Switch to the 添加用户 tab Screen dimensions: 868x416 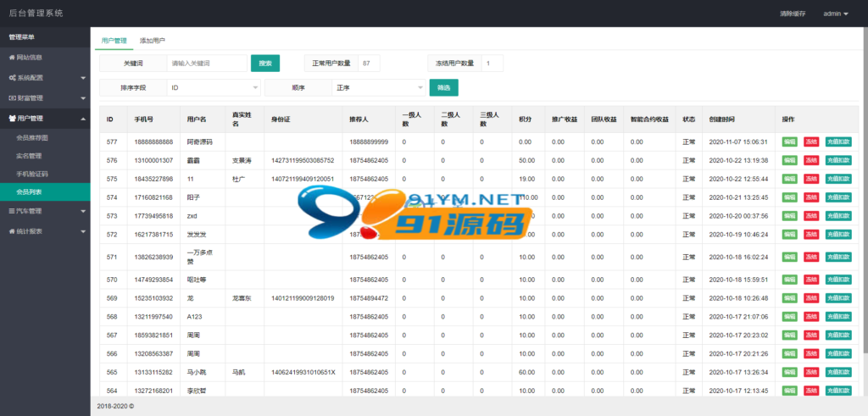[153, 41]
